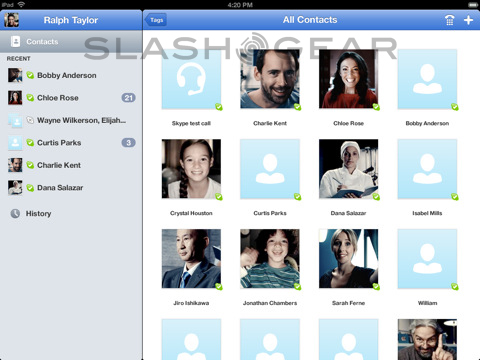Go back to Tags
The height and width of the screenshot is (360, 480).
(x=156, y=20)
